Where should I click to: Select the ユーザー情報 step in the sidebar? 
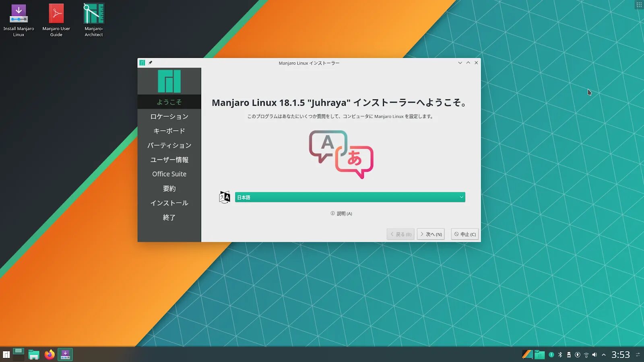point(169,160)
